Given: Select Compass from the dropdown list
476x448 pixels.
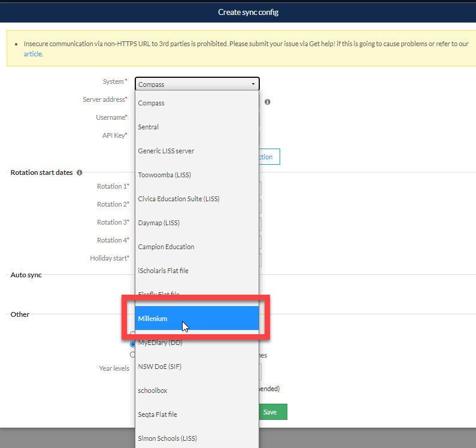Looking at the screenshot, I should 197,103.
